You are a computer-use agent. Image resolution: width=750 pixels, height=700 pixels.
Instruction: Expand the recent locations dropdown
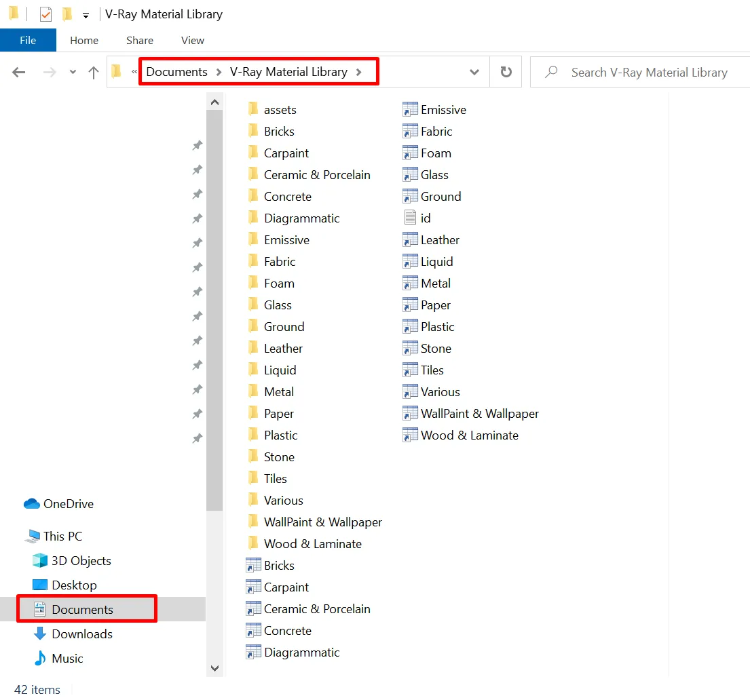[x=73, y=72]
